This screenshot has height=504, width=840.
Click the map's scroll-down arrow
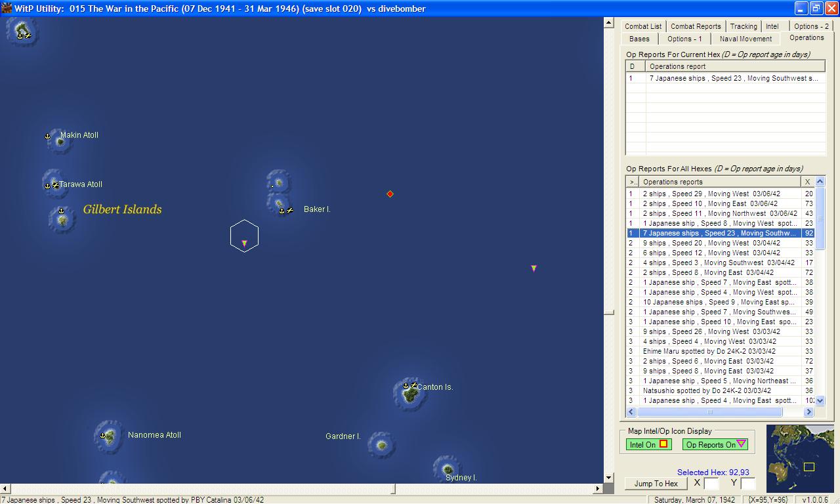click(x=609, y=478)
